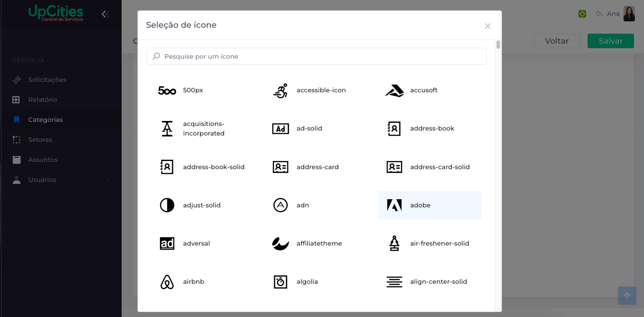
Task: Select the address-book-solid icon
Action: coord(167,167)
